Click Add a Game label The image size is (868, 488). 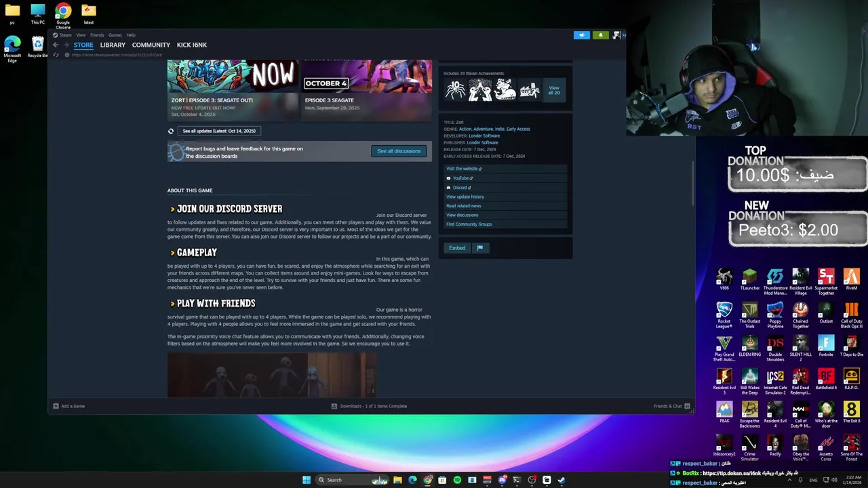73,406
